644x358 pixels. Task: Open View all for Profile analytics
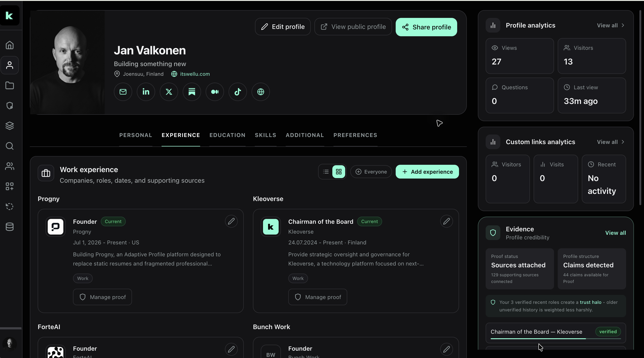tap(611, 25)
